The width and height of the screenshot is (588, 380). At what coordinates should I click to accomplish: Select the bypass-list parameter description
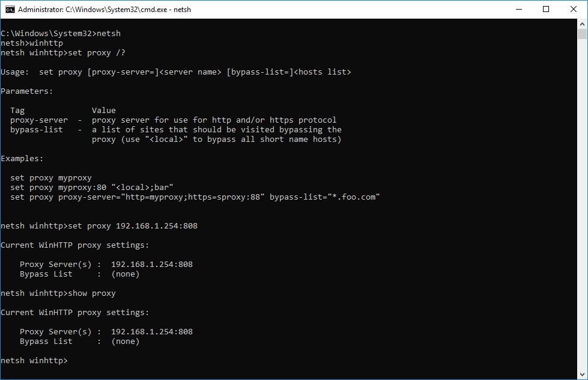[x=180, y=129]
